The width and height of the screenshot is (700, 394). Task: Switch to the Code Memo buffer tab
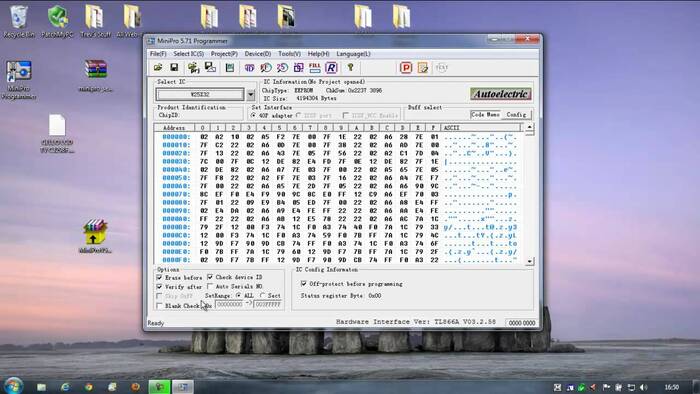coord(485,115)
